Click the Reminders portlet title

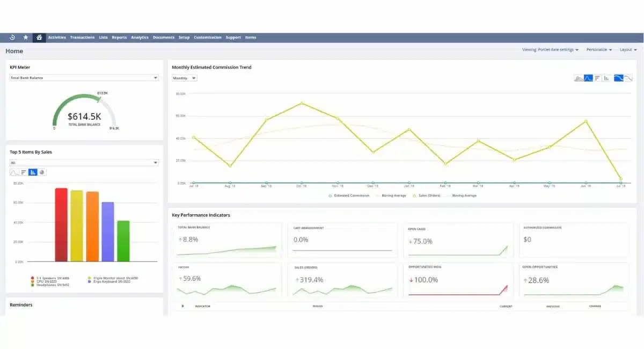(21, 304)
